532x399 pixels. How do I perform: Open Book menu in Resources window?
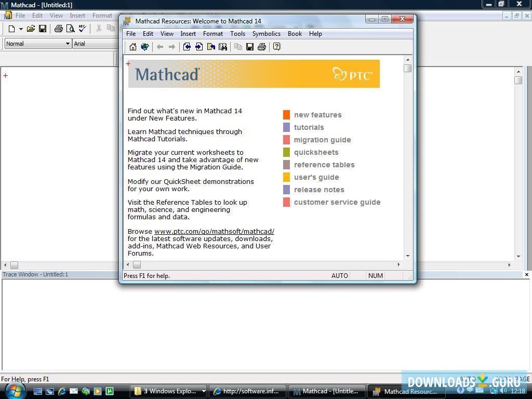coord(295,34)
